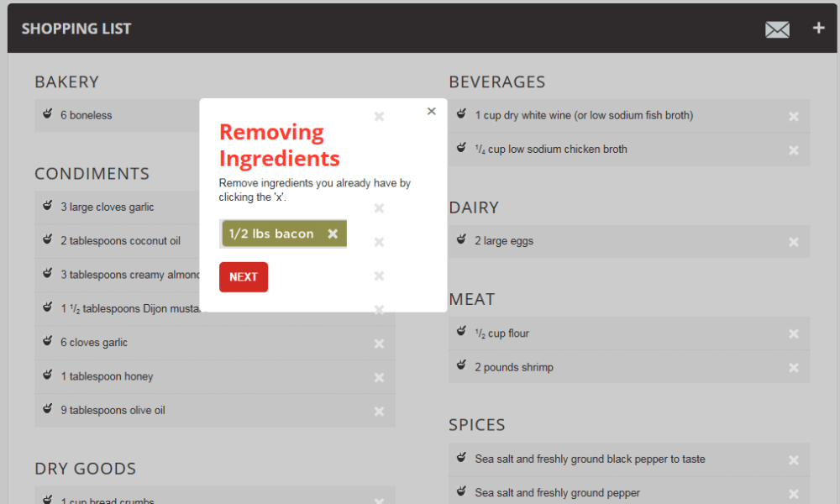Select the BEVERAGES category heading

pyautogui.click(x=497, y=82)
